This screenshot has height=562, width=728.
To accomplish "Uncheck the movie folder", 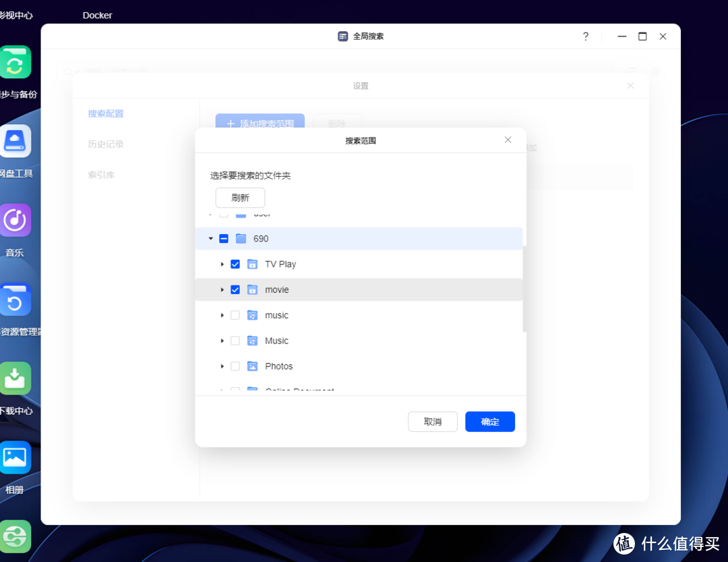I will (235, 289).
